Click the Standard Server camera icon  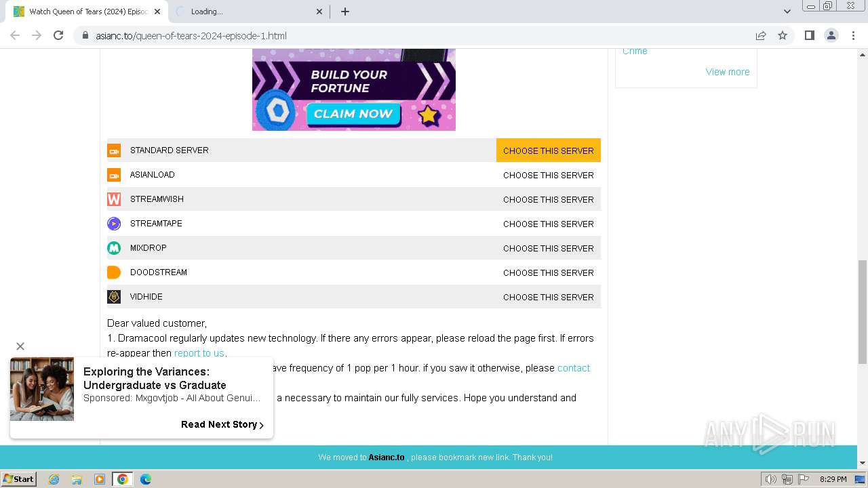114,150
